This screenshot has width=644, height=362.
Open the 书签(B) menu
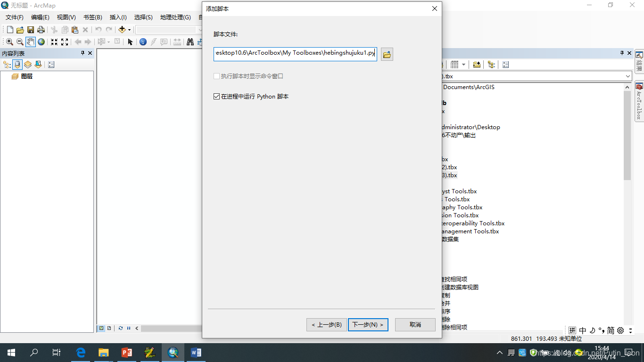[x=92, y=17]
